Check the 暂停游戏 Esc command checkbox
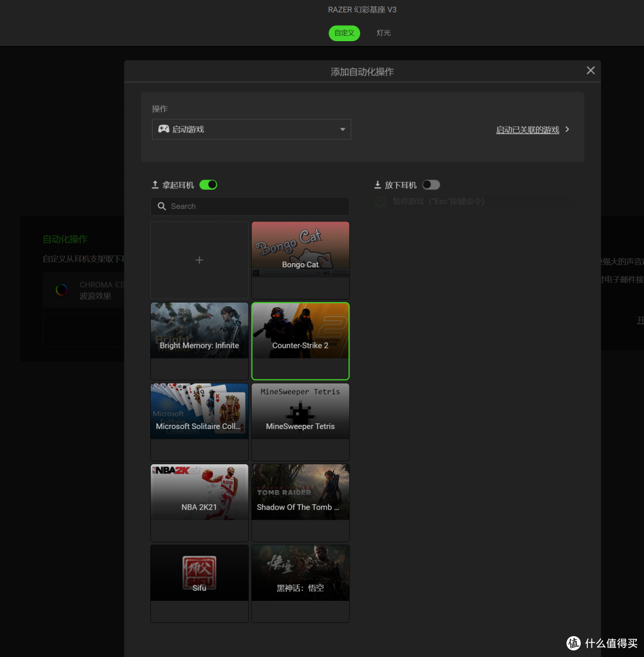Screen dimensions: 644x657 click(380, 202)
